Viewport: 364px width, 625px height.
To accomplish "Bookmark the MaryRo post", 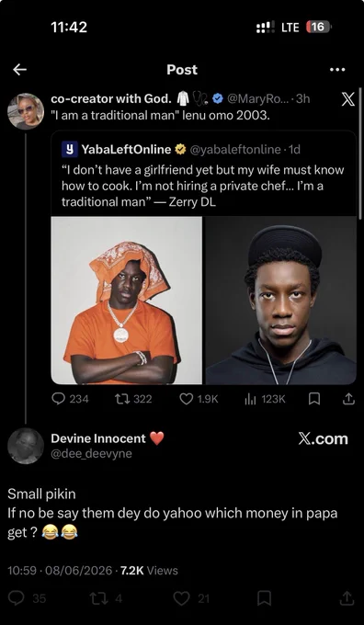I will 314,399.
